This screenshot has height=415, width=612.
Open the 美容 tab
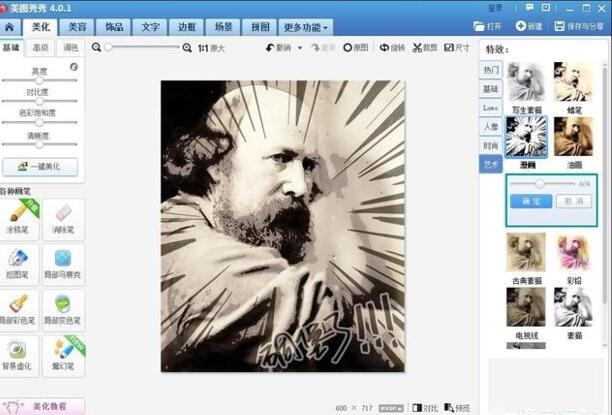click(x=77, y=27)
